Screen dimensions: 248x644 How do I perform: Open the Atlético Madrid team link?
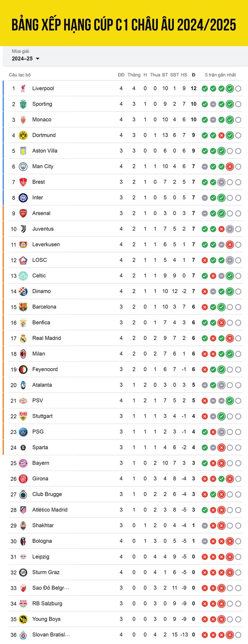(50, 510)
